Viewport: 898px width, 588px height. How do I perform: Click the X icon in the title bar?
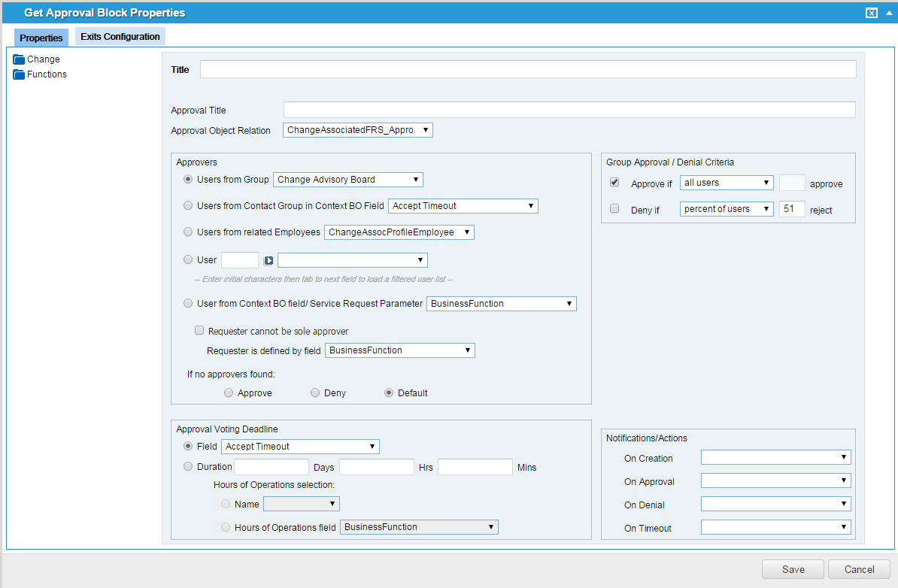coord(871,12)
